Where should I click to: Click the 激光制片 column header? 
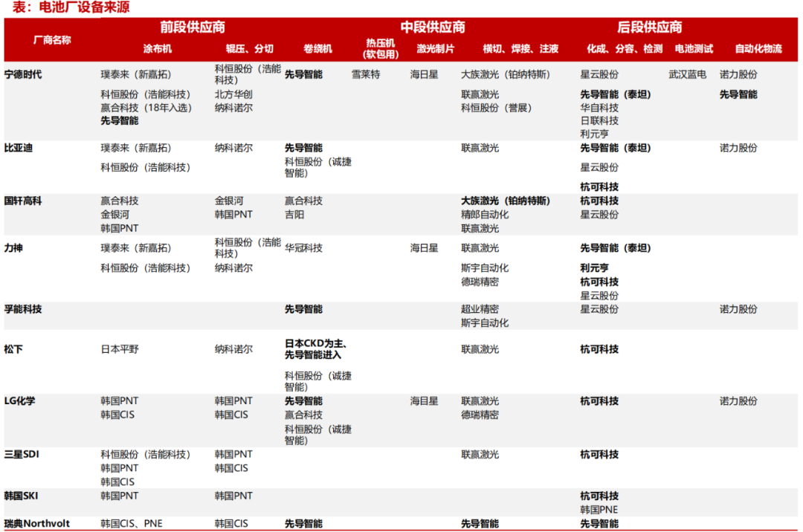click(x=435, y=48)
